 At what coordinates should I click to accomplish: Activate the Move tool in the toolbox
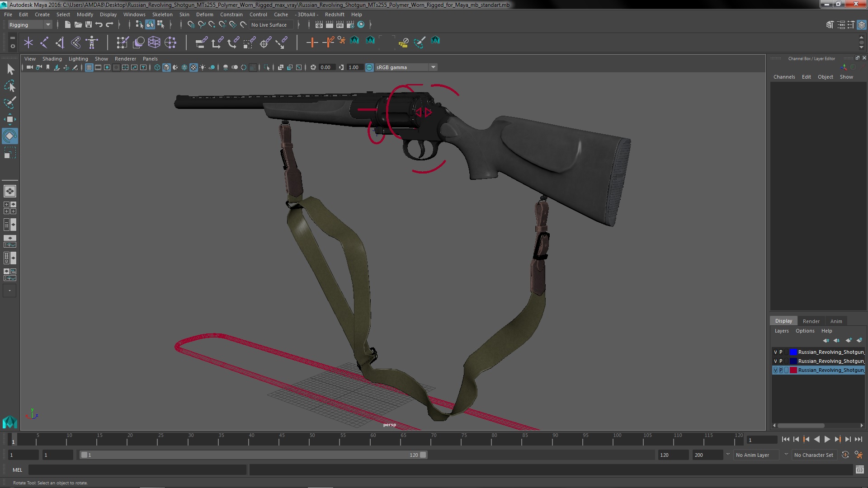pyautogui.click(x=10, y=119)
